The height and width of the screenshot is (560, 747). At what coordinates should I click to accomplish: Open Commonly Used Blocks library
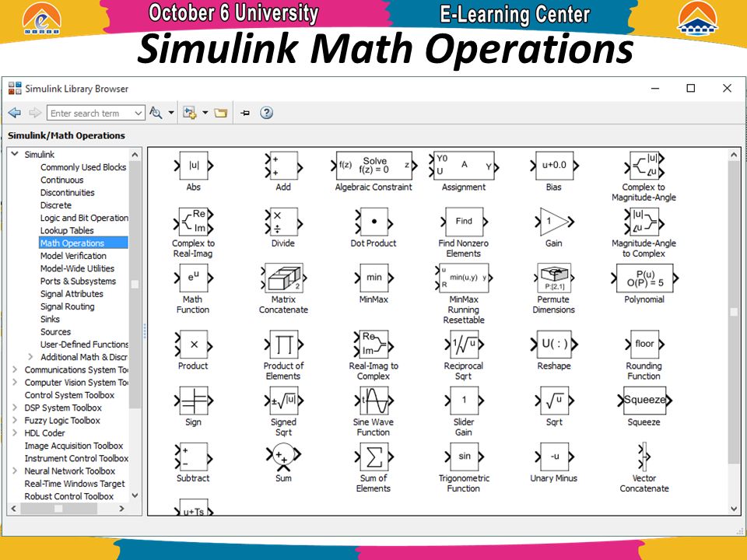83,167
